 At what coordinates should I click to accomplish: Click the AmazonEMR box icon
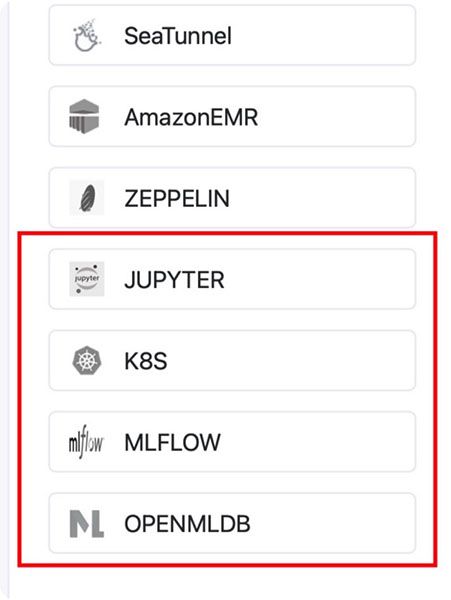click(85, 116)
